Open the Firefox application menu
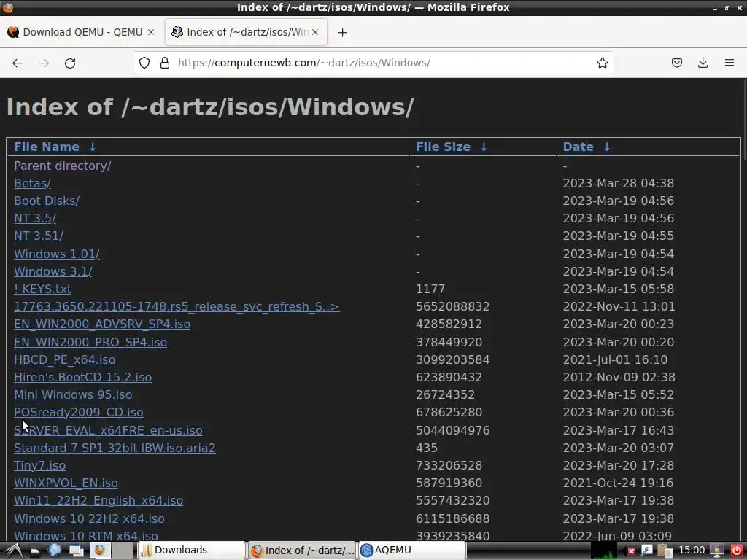This screenshot has width=747, height=560. (729, 63)
